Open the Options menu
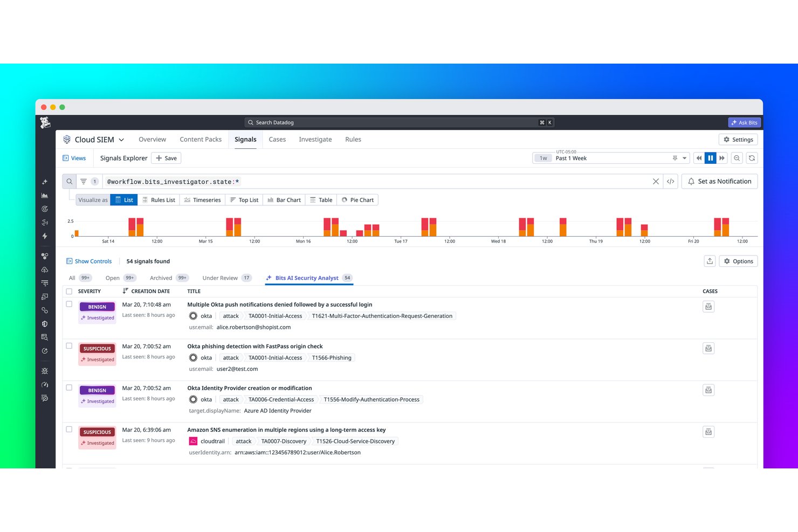This screenshot has width=798, height=532. tap(738, 261)
